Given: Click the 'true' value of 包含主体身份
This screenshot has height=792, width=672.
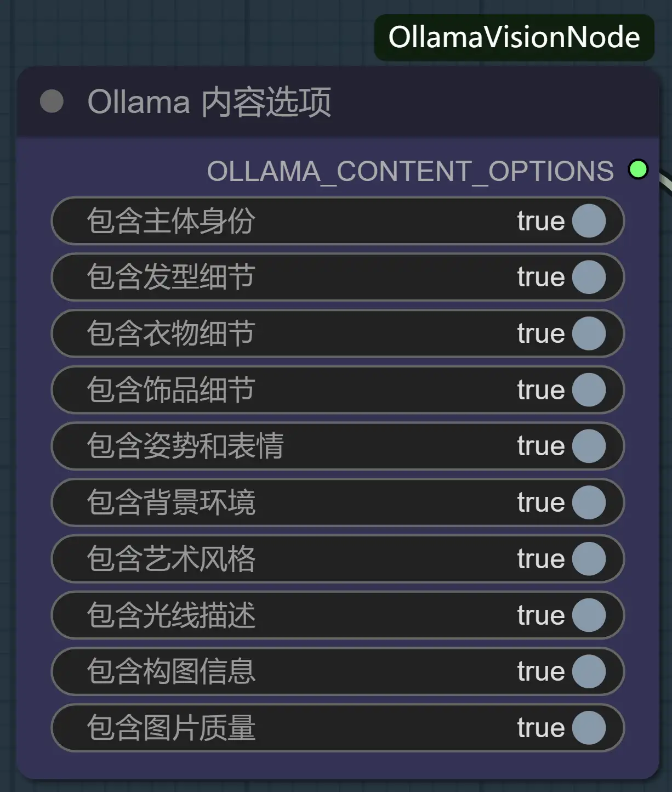Looking at the screenshot, I should pyautogui.click(x=541, y=221).
